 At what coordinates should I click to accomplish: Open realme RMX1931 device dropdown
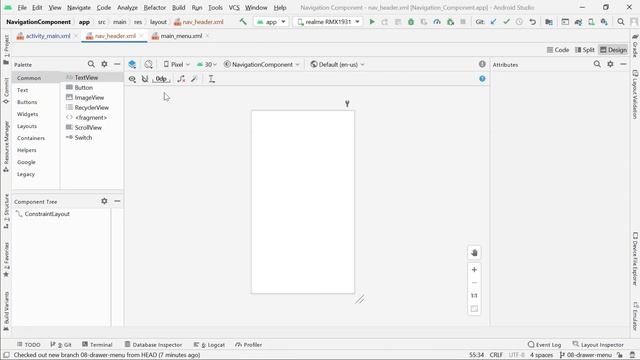click(x=329, y=22)
